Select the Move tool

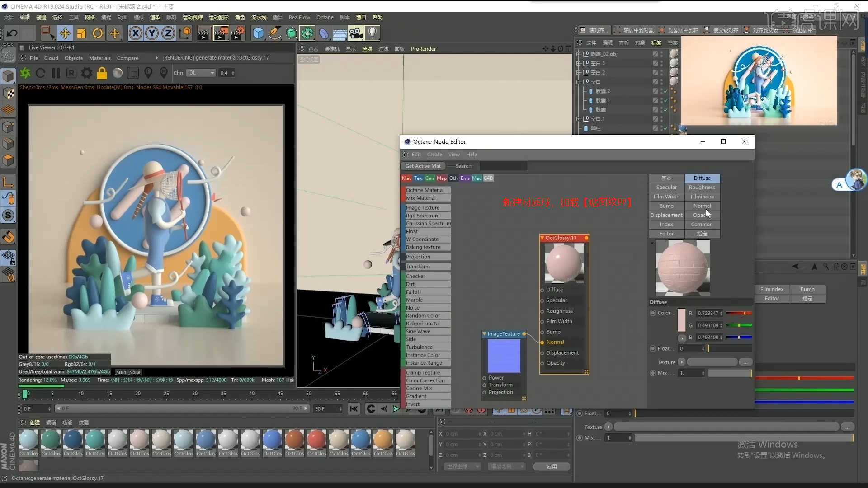65,33
